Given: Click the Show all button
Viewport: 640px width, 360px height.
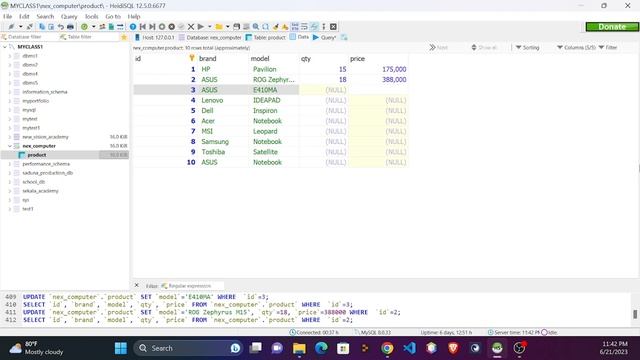Looking at the screenshot, I should pyautogui.click(x=484, y=48).
